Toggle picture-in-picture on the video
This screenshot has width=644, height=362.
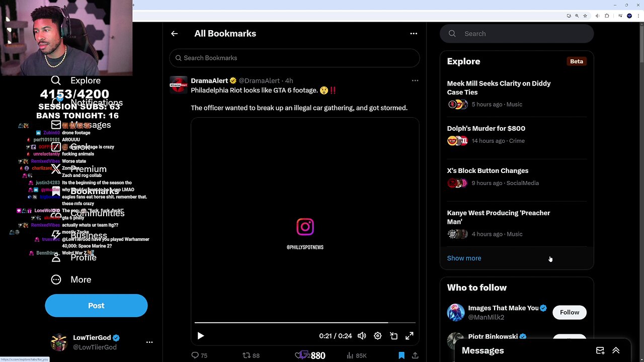tap(394, 336)
